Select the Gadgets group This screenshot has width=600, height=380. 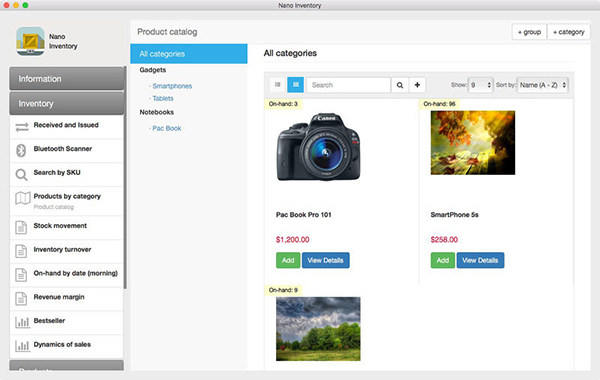point(153,70)
